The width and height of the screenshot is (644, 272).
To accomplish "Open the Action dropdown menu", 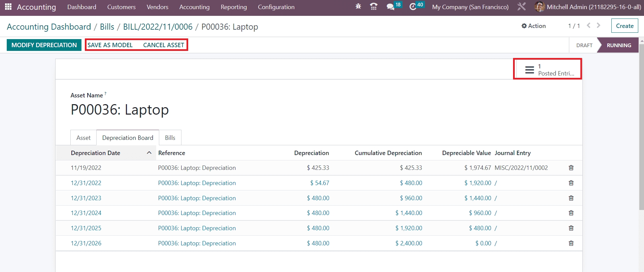I will coord(534,26).
